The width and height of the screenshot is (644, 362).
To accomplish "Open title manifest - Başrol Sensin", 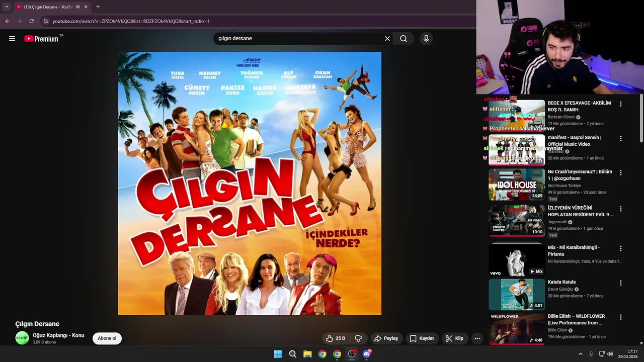I will click(575, 141).
